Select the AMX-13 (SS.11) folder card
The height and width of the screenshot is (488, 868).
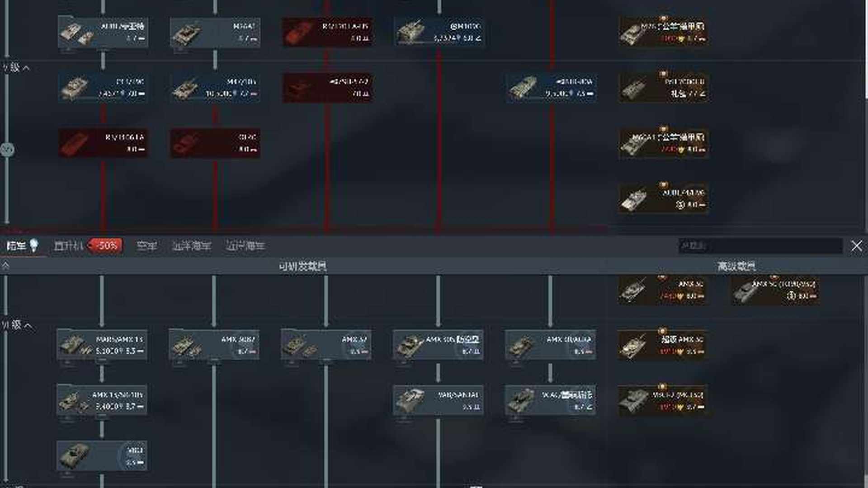[x=102, y=400]
